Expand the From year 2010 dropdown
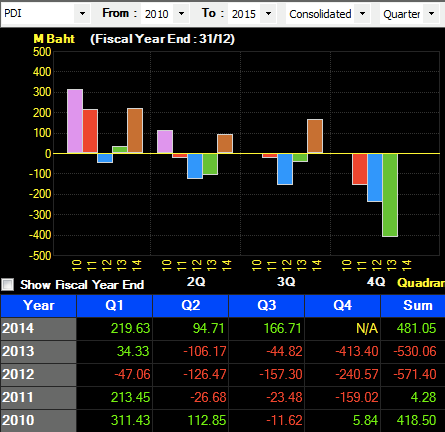Viewport: 445px width, 432px height. point(181,14)
